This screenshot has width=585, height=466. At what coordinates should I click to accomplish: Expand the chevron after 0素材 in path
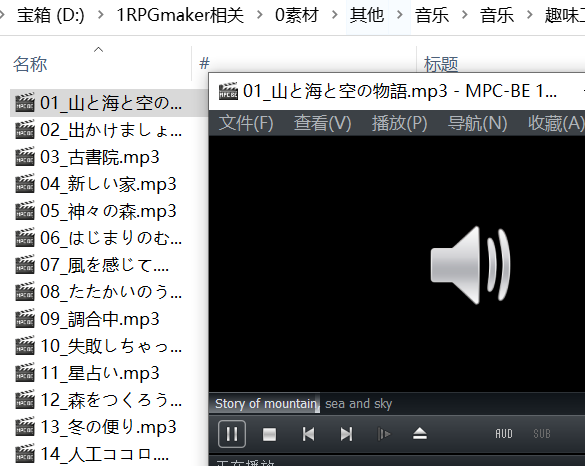[x=335, y=15]
